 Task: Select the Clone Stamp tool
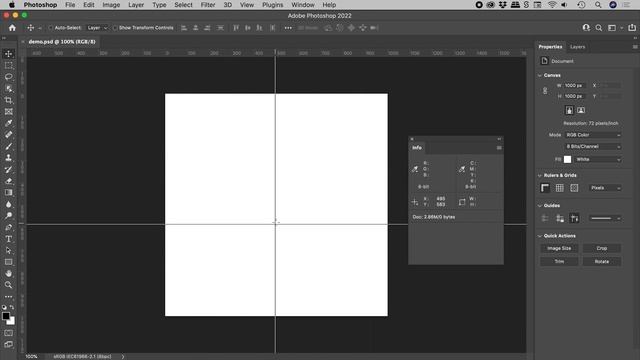(x=9, y=158)
